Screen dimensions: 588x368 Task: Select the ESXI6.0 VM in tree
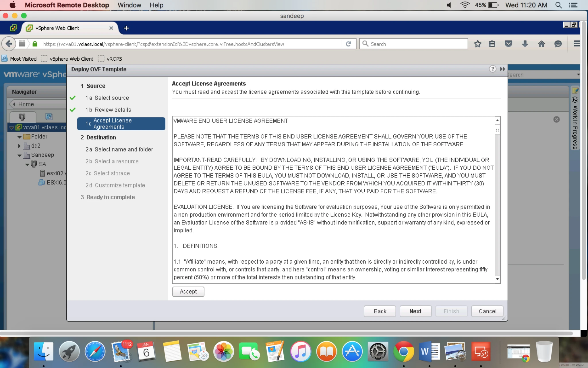pos(53,182)
